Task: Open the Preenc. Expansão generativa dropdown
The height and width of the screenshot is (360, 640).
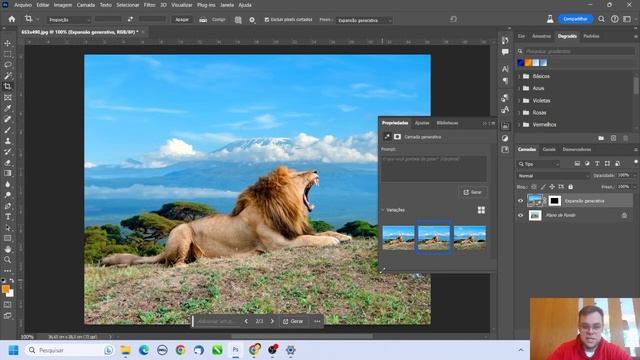Action: coord(364,20)
